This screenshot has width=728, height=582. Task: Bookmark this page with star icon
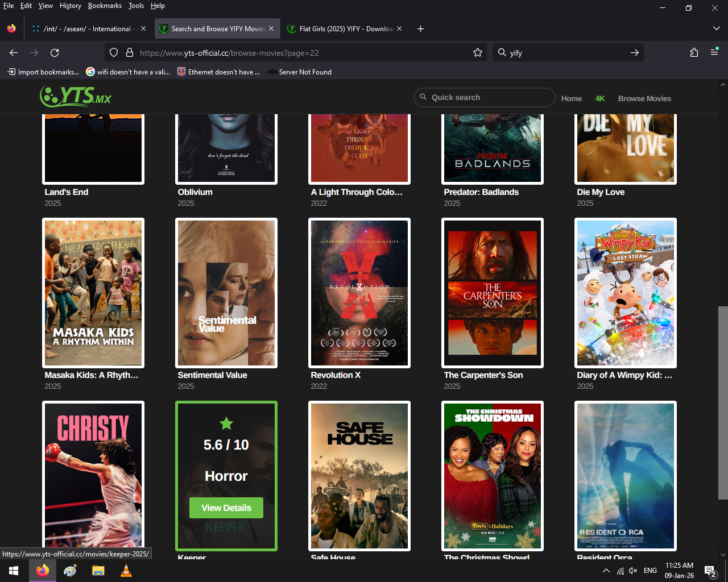pos(478,53)
